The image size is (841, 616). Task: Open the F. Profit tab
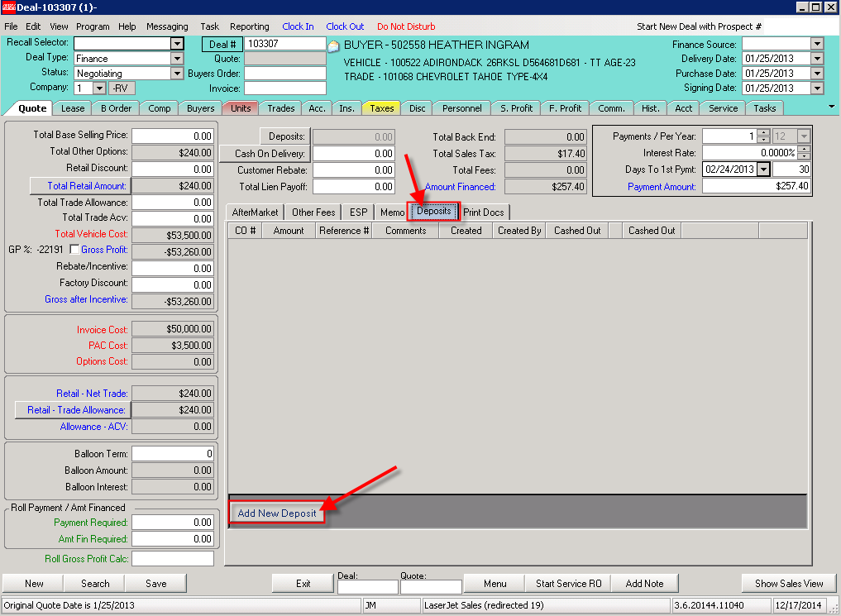click(x=566, y=108)
